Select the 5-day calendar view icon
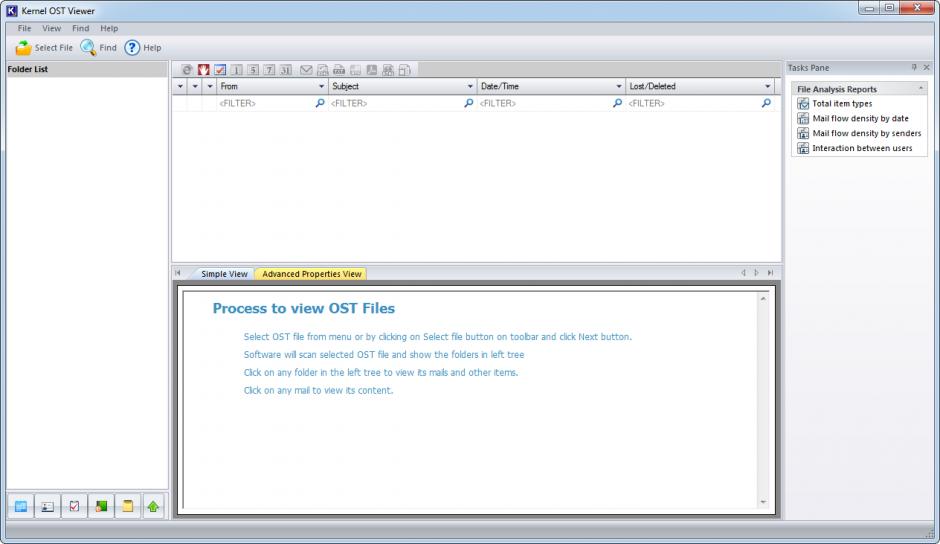 (253, 70)
